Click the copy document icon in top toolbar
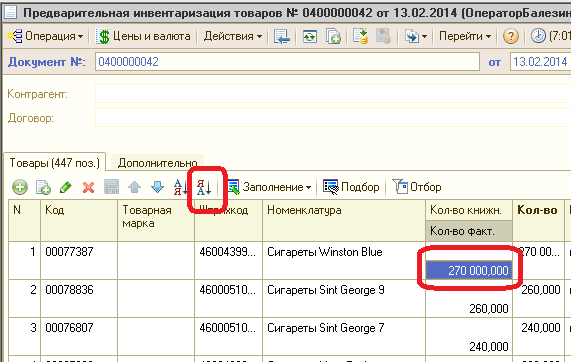The height and width of the screenshot is (362, 571). coord(333,36)
